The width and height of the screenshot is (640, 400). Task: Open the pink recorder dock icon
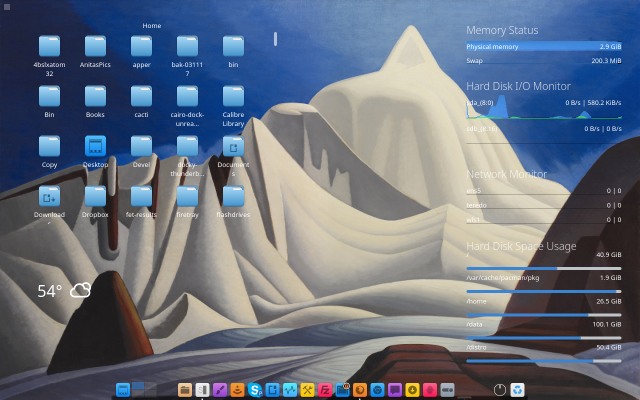click(430, 390)
